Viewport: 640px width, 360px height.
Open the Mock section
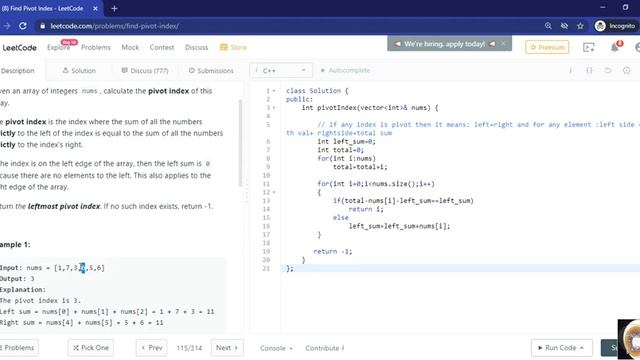click(x=130, y=47)
